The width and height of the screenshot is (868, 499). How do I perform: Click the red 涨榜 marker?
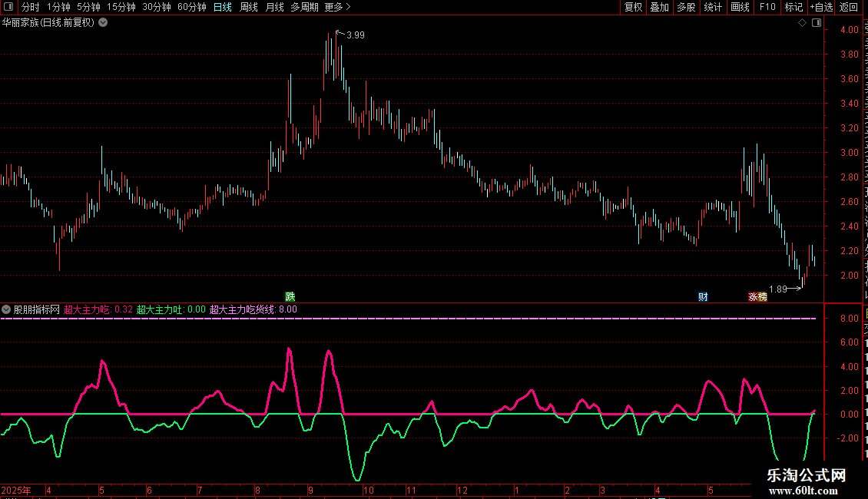click(757, 297)
